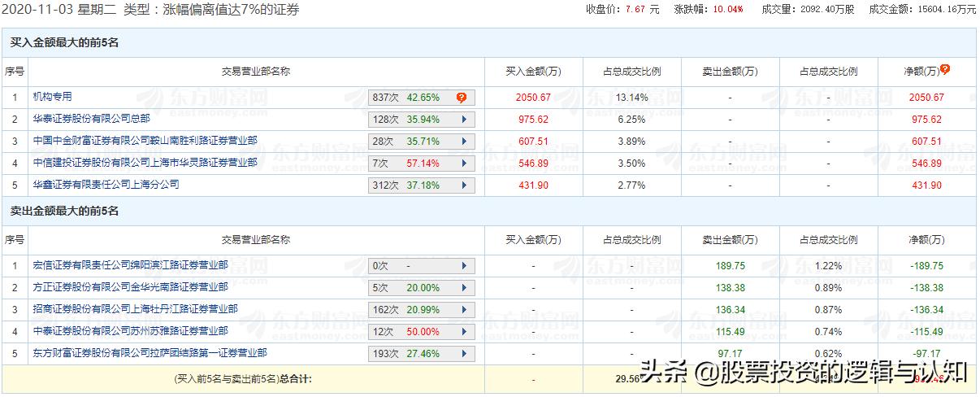Screen dimensions: 980x397
Task: Open 宏信证券绵阳滨江路营业部 link
Action: [130, 265]
